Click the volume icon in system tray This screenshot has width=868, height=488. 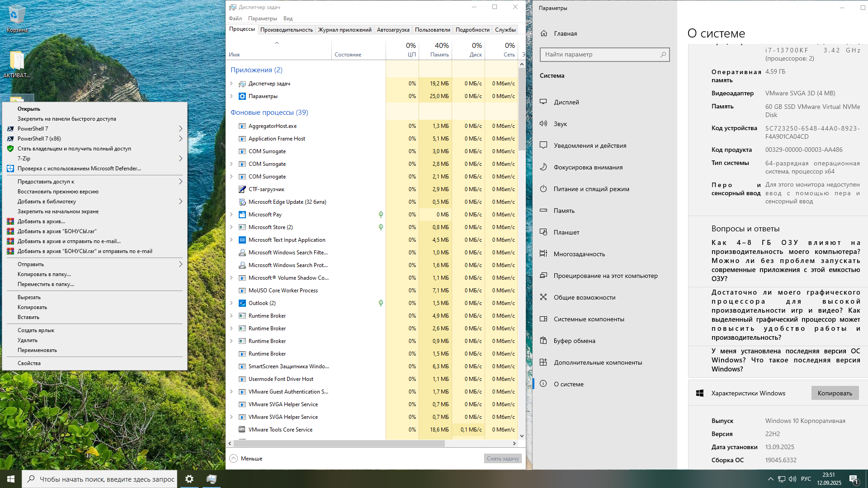pos(793,479)
